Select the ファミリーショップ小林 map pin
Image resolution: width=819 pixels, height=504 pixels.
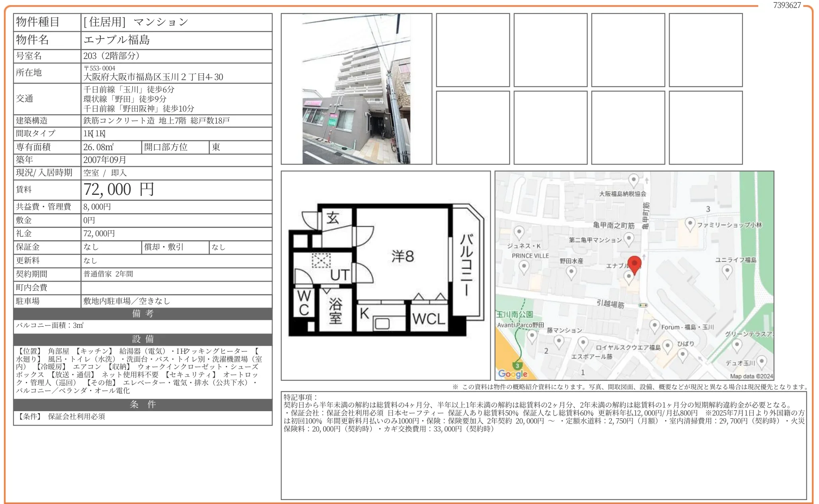[690, 224]
